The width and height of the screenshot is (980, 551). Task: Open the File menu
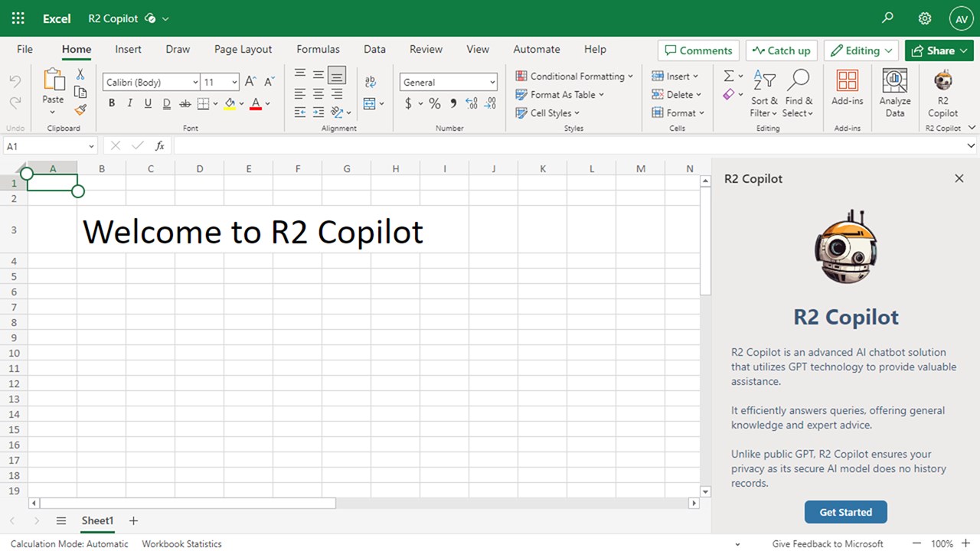[x=24, y=49]
